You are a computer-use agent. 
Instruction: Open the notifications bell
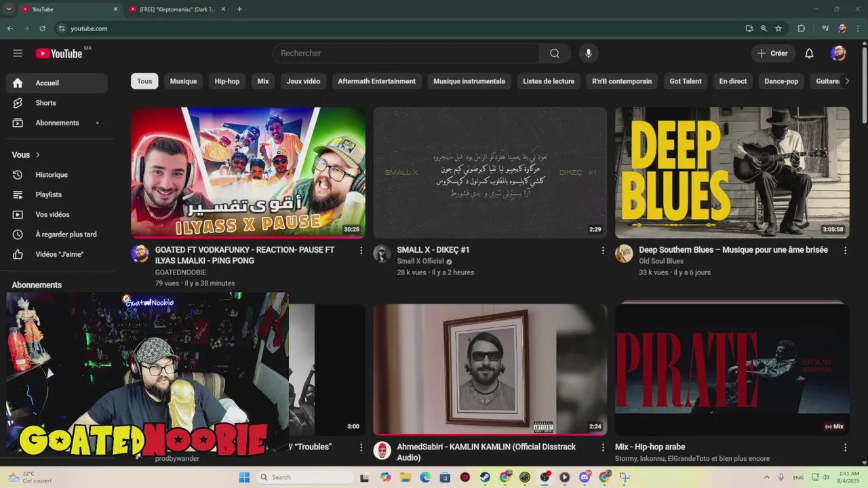point(809,54)
